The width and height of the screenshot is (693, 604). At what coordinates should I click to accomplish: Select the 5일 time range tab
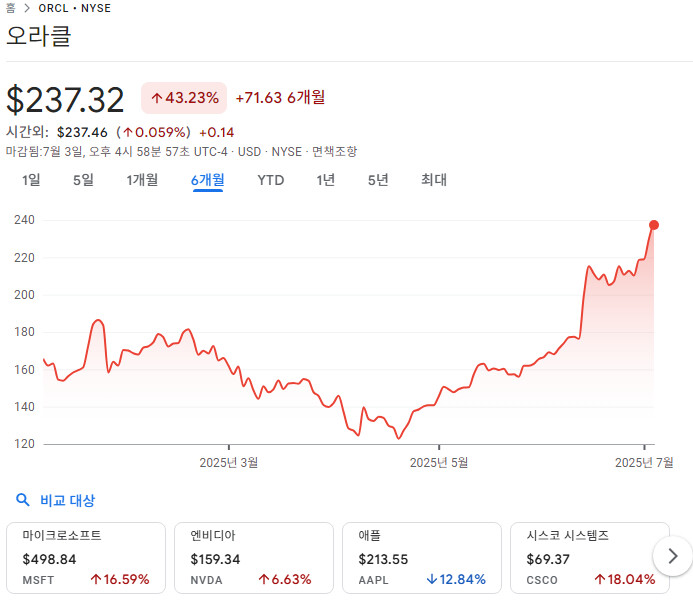83,180
